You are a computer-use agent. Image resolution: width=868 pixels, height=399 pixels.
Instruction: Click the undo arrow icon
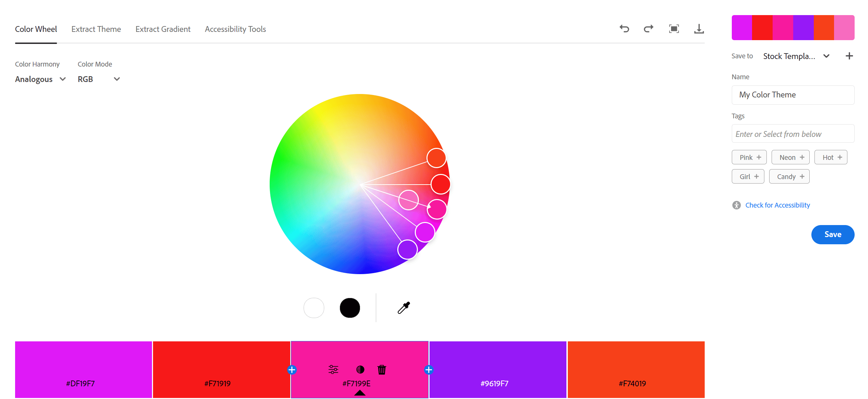pyautogui.click(x=624, y=29)
